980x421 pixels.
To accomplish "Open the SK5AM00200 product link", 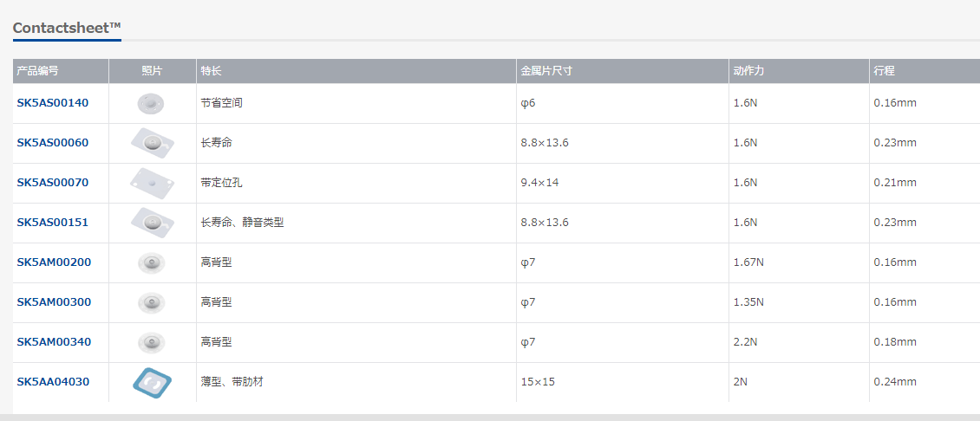I will click(54, 262).
